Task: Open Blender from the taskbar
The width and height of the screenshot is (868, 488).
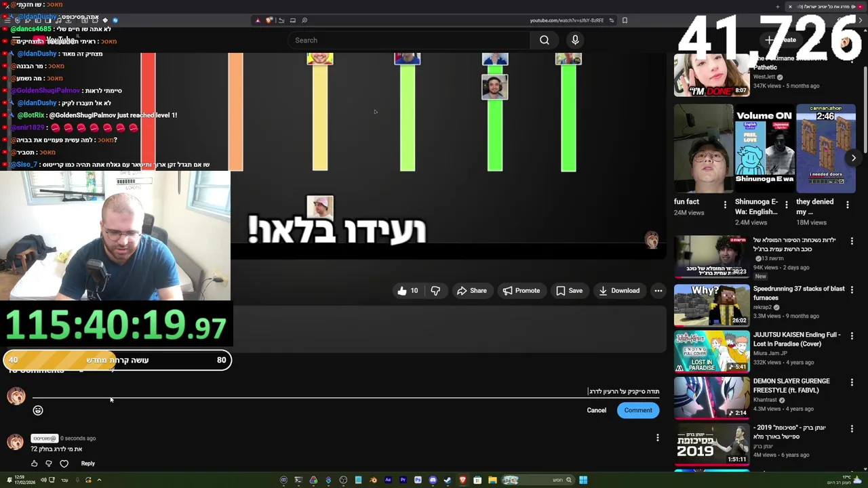Action: click(x=373, y=480)
